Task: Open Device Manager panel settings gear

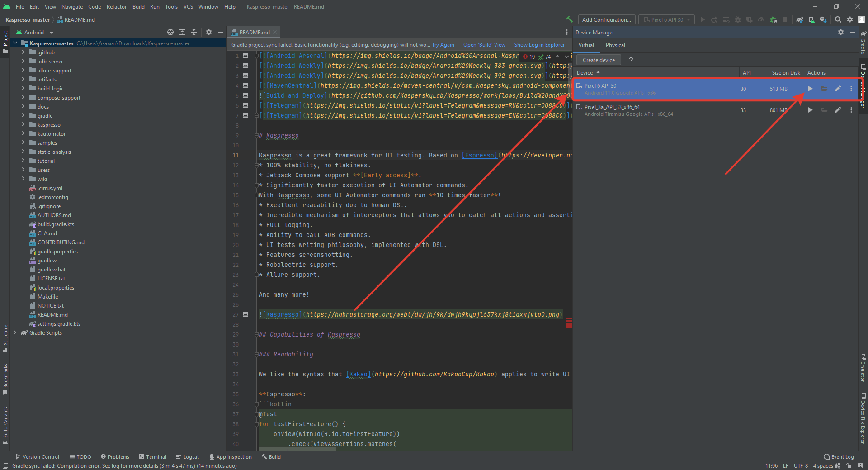Action: click(x=841, y=32)
